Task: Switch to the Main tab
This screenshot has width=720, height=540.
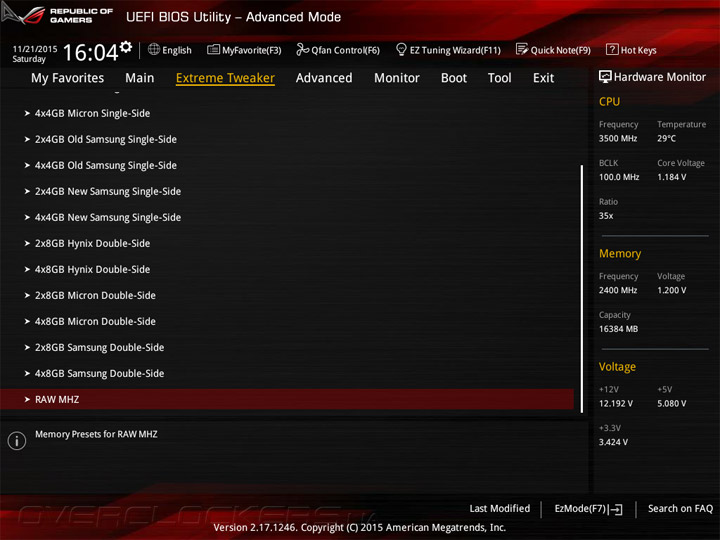Action: [140, 78]
